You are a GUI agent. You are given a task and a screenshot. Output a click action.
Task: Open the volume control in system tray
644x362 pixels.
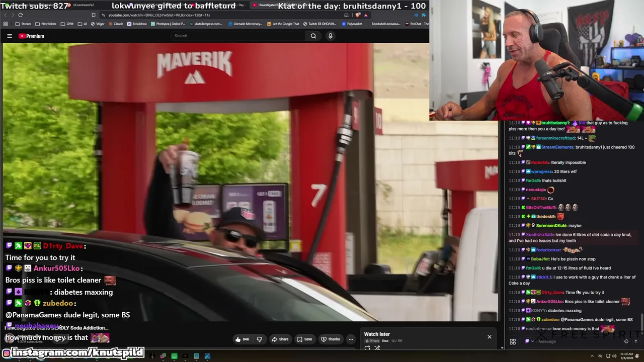tap(614, 356)
